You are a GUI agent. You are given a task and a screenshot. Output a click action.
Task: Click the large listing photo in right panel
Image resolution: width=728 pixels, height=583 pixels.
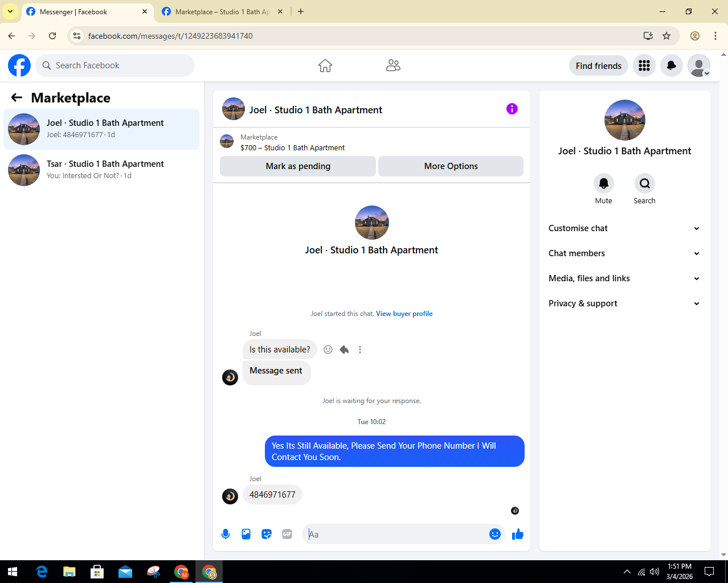[x=625, y=120]
